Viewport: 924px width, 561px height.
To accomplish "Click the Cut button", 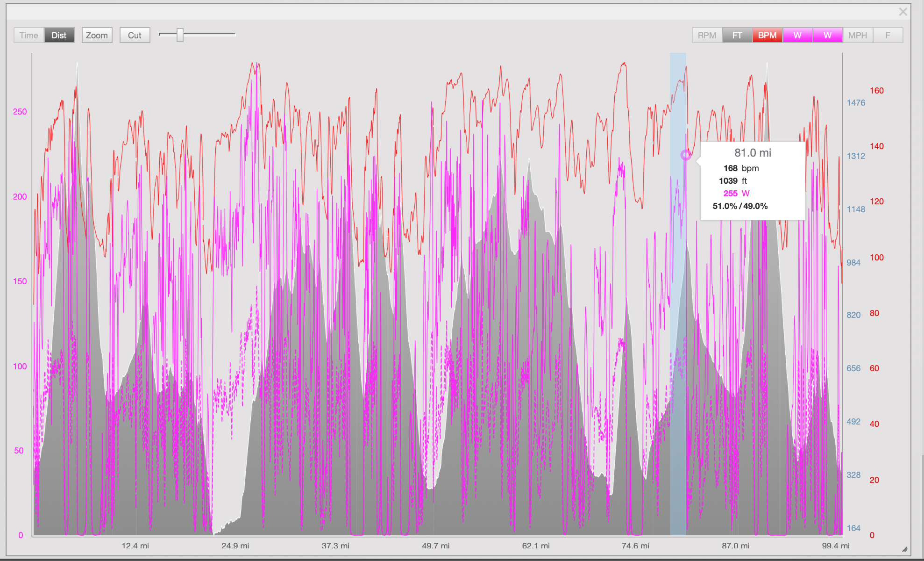I will point(135,35).
